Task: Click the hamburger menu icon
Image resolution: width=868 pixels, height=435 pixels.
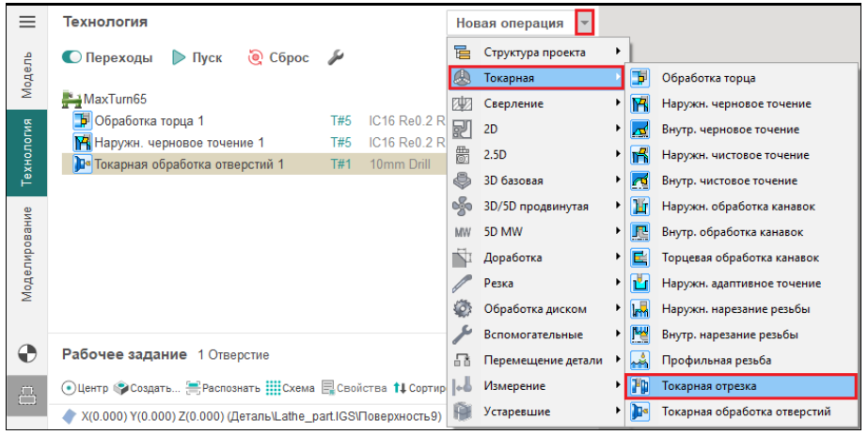Action: pyautogui.click(x=27, y=23)
